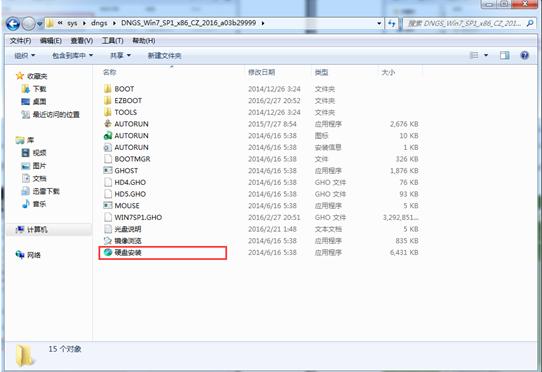Select the 10 KB AUTORUN icon file

(x=108, y=136)
